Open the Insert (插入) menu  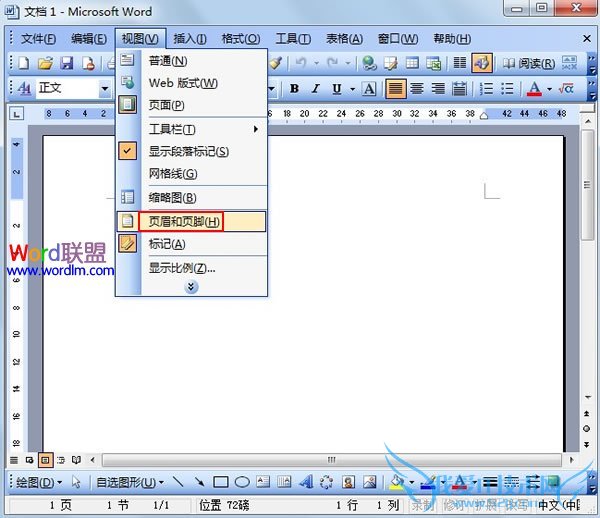tap(190, 39)
